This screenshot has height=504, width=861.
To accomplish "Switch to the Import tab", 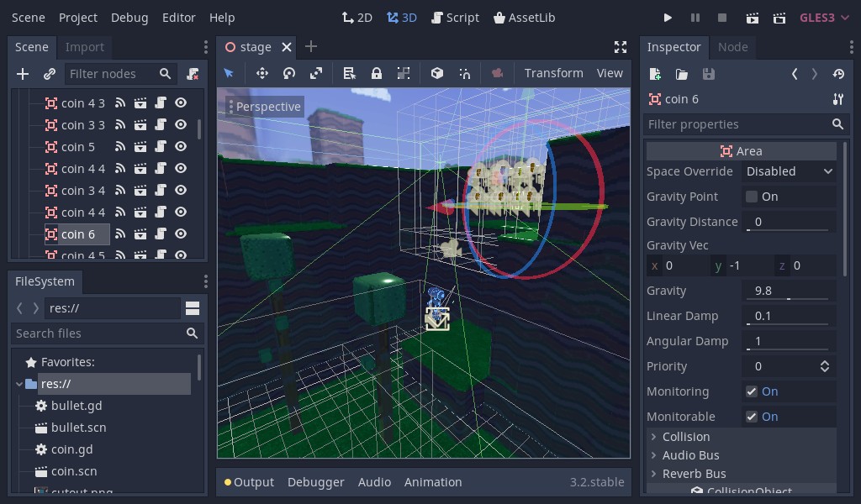I will [85, 47].
